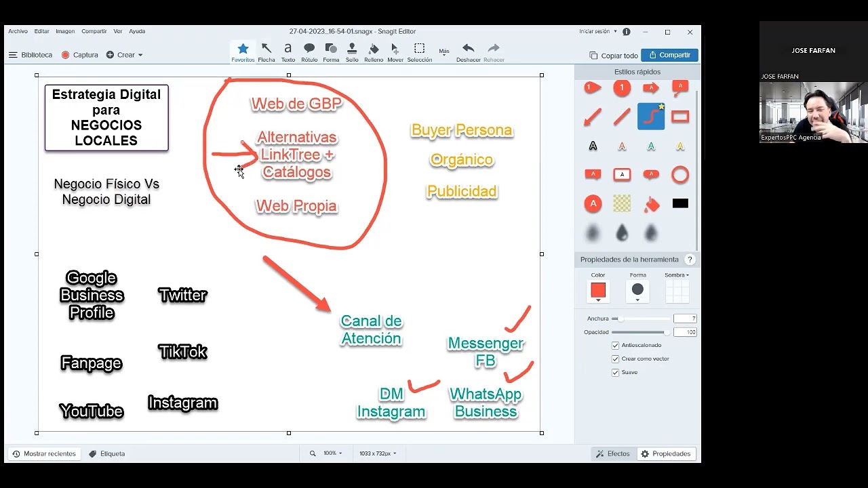Screen dimensions: 868x488
Task: Select the Texto tool
Action: pos(288,52)
